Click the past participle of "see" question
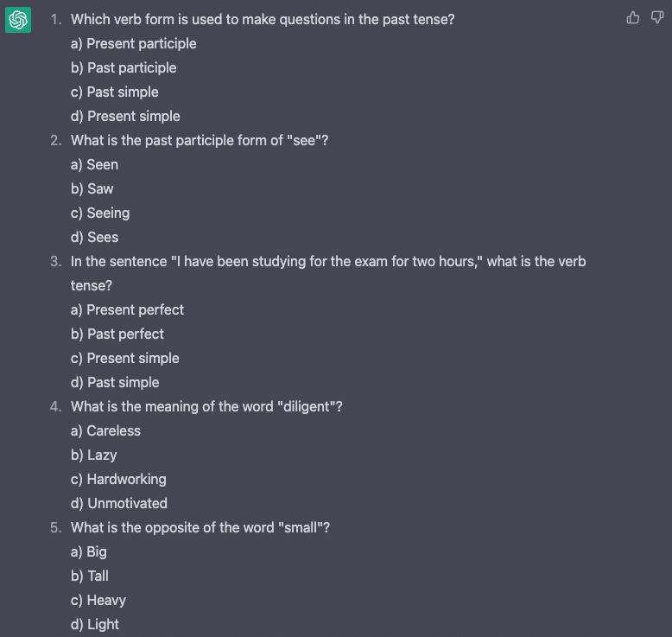The height and width of the screenshot is (637, 672). pos(200,140)
